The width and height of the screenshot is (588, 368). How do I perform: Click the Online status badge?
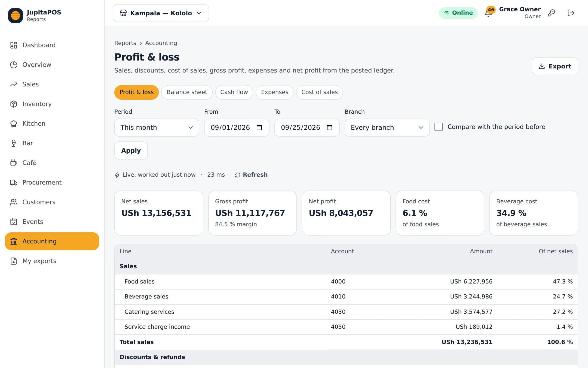[458, 13]
